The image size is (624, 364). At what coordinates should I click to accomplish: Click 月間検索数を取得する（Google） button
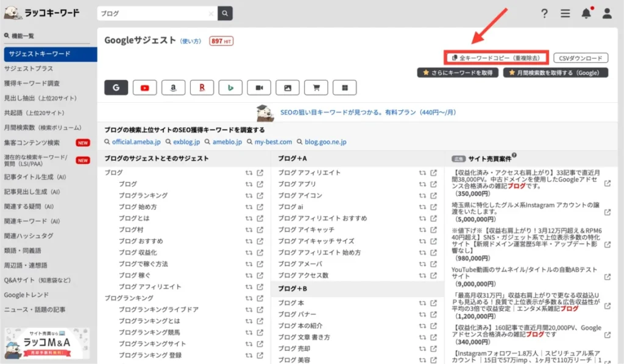(556, 72)
